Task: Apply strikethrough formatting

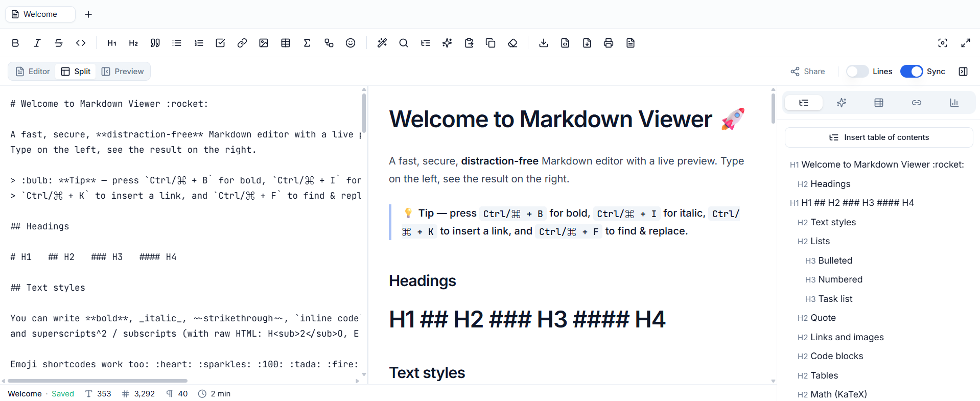Action: click(x=59, y=43)
